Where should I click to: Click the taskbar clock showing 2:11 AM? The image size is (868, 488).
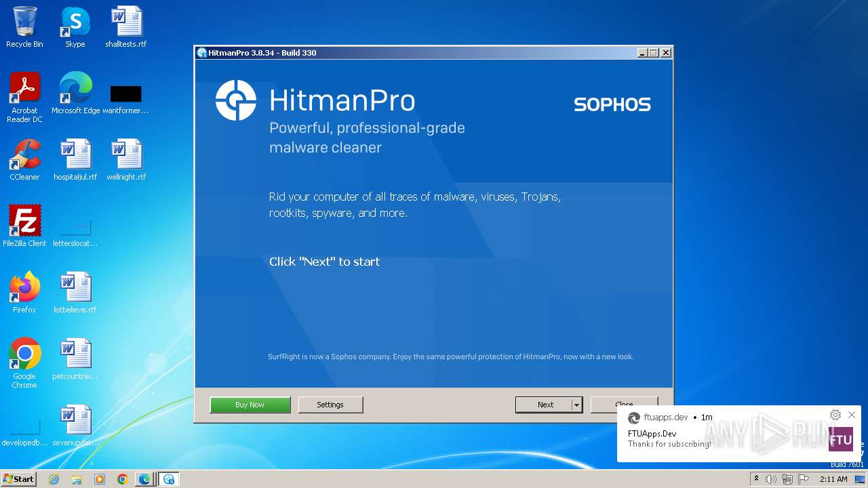click(833, 479)
